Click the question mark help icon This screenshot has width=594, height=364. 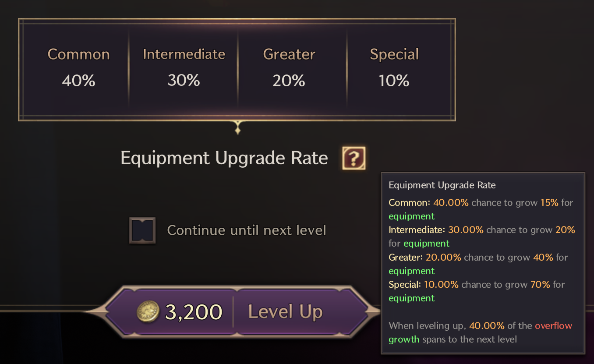354,158
